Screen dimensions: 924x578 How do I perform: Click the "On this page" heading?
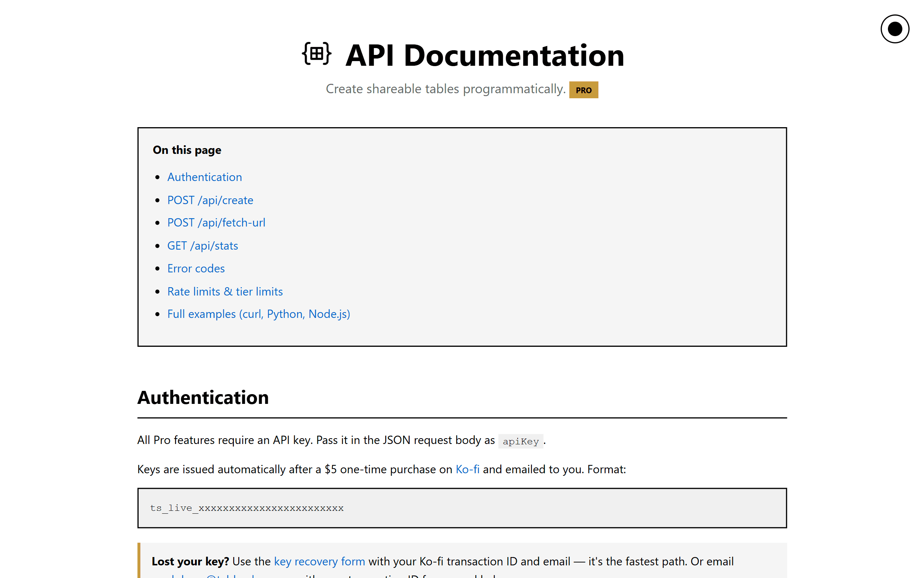coord(187,150)
